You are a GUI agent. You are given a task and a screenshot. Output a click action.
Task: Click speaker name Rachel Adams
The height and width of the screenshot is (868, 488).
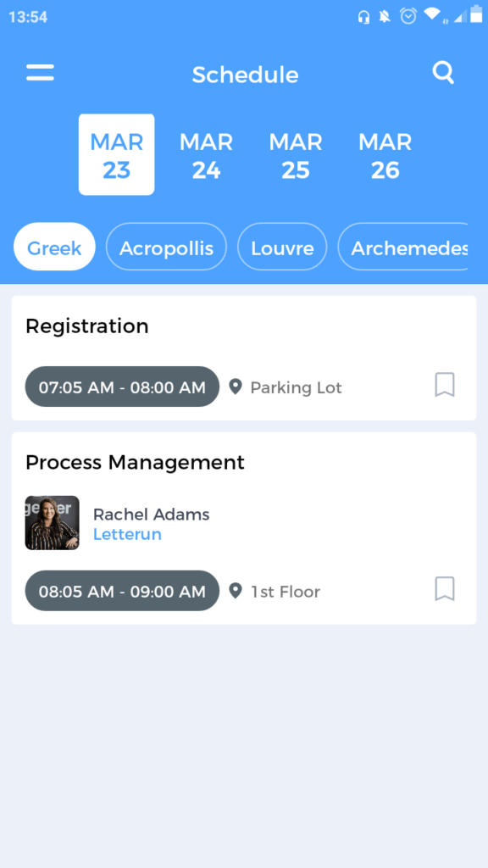151,515
